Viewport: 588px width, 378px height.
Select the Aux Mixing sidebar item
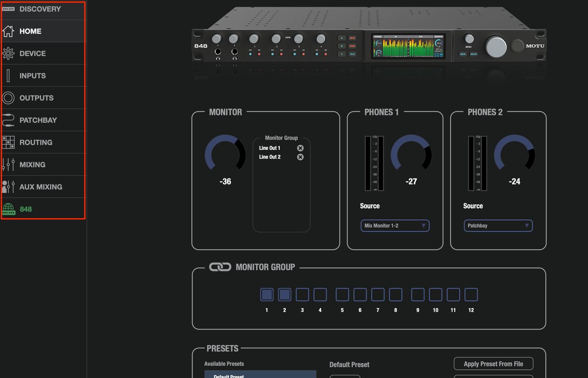click(43, 187)
